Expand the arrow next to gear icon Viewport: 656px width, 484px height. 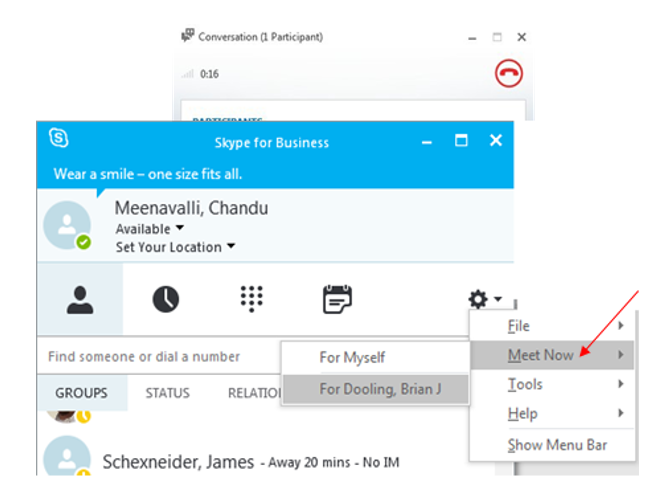(497, 299)
